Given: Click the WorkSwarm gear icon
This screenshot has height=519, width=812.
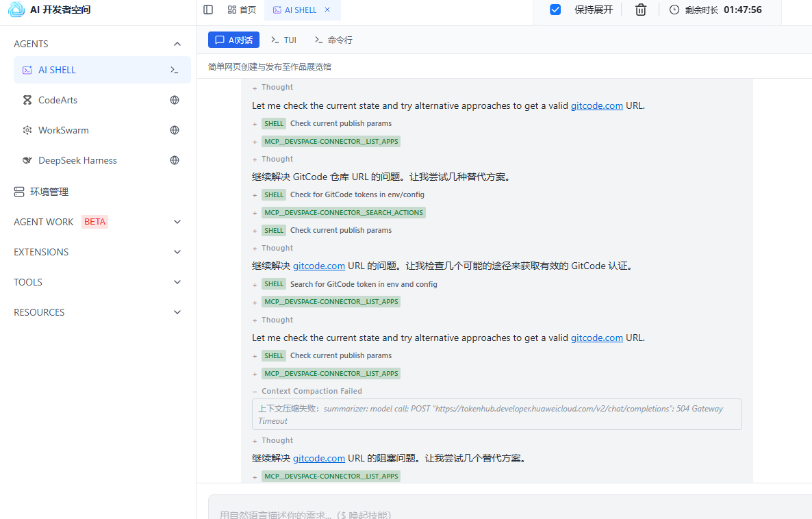Looking at the screenshot, I should point(27,130).
